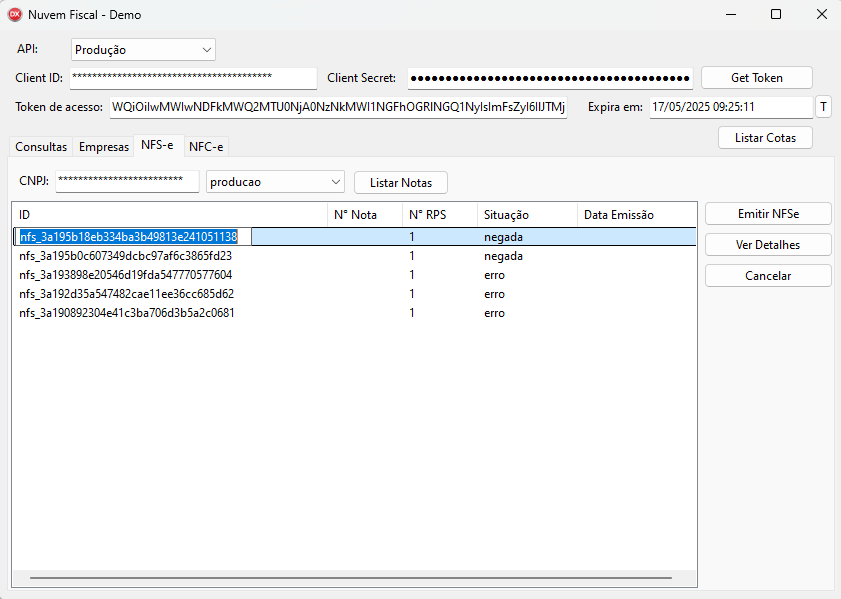
Task: Click 'negada' status of the second row
Action: tap(503, 256)
